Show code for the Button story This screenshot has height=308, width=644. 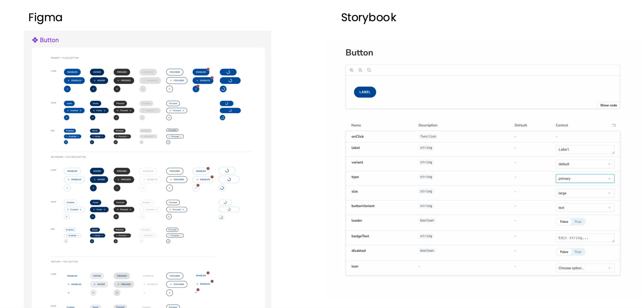coord(608,105)
